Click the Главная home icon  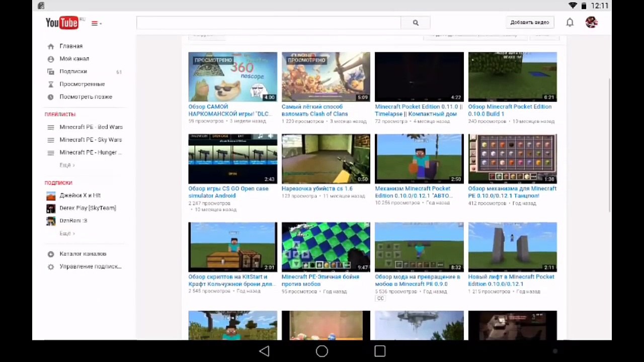51,46
